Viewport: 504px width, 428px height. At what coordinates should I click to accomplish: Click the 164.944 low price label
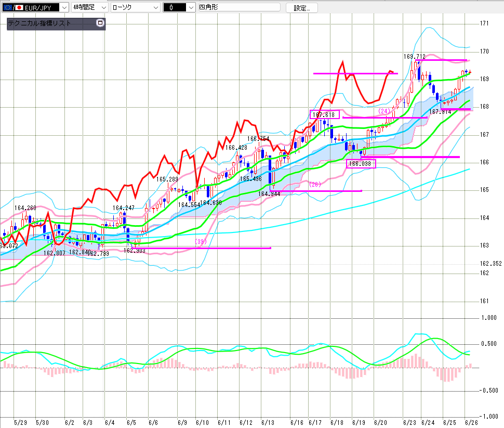[269, 194]
